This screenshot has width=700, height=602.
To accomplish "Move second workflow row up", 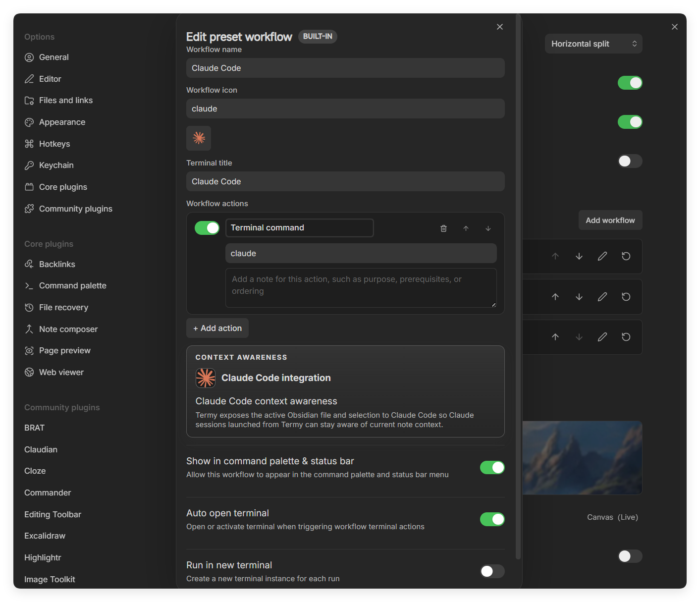I will [555, 297].
